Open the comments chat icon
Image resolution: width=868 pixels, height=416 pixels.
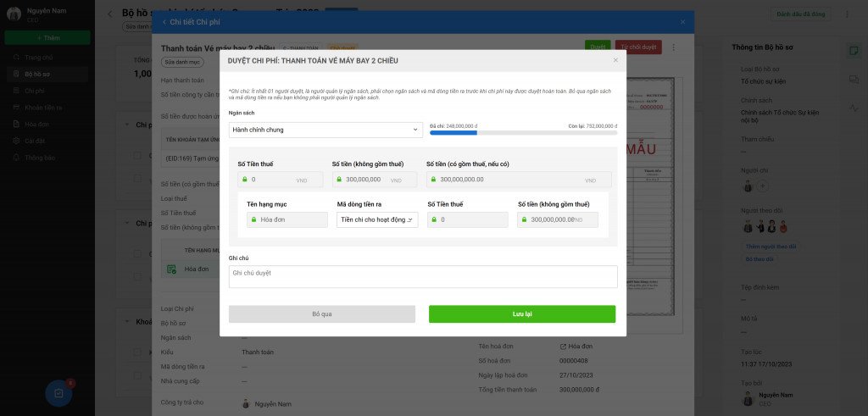[x=854, y=80]
